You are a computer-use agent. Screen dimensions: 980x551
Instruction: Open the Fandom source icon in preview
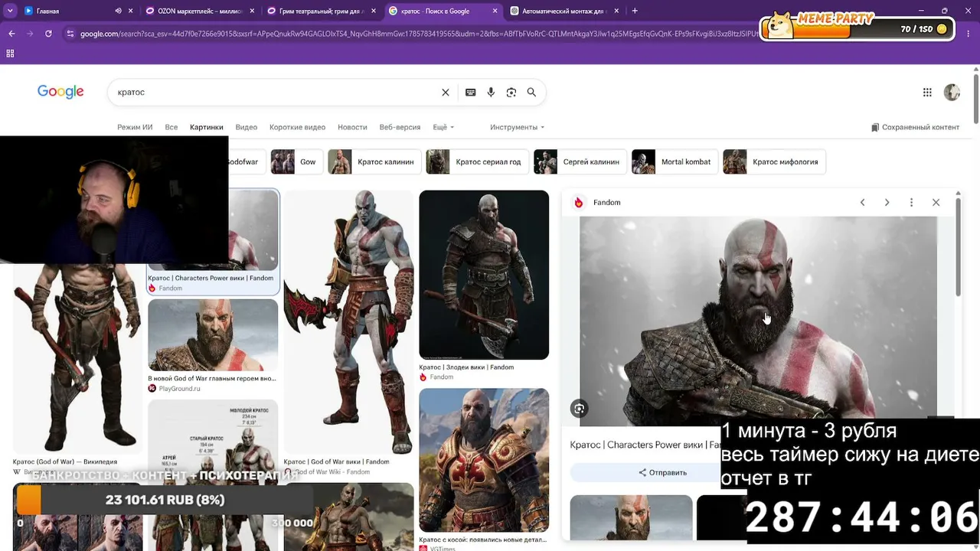tap(579, 203)
